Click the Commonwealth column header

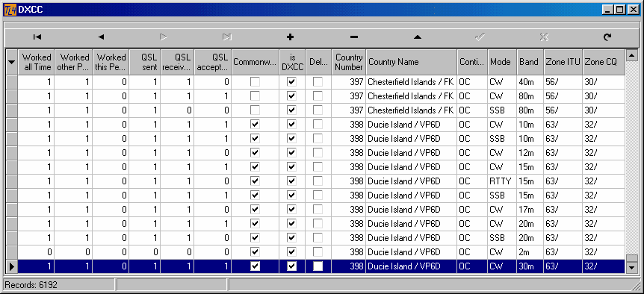click(255, 62)
